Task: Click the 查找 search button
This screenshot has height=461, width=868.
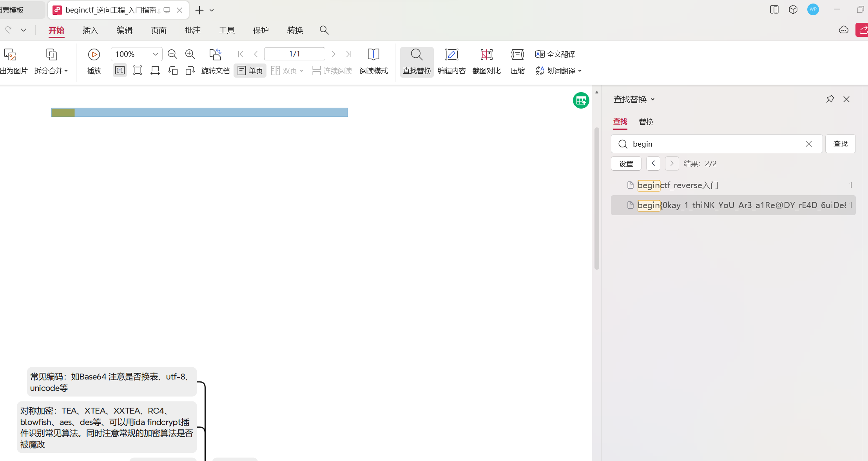Action: pos(840,144)
